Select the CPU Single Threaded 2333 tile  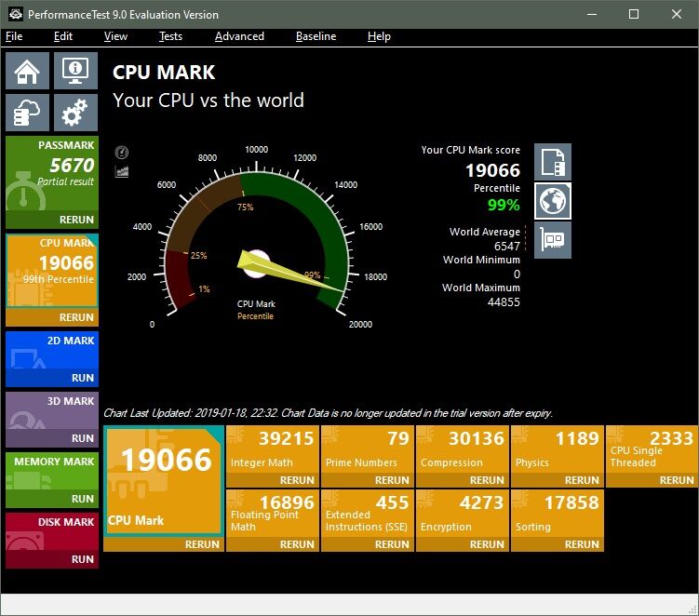652,449
